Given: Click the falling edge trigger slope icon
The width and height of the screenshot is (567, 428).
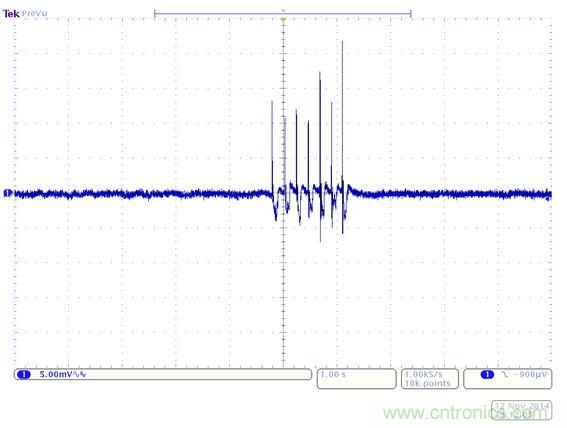Looking at the screenshot, I should pos(505,374).
